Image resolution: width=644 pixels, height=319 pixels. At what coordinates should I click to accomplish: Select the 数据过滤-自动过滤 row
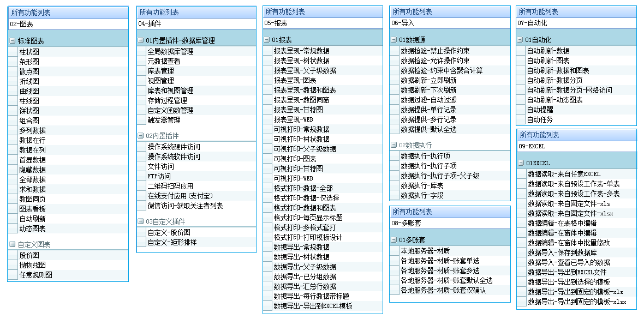tap(450, 100)
